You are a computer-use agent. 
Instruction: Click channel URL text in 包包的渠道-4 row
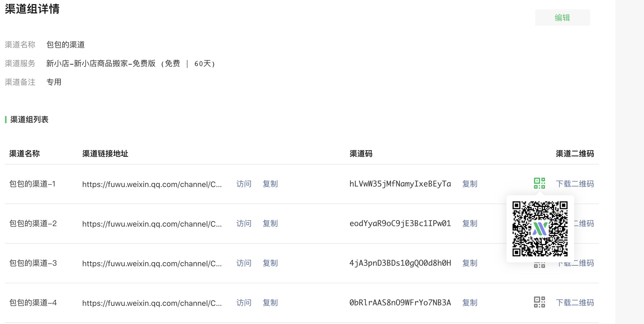152,303
